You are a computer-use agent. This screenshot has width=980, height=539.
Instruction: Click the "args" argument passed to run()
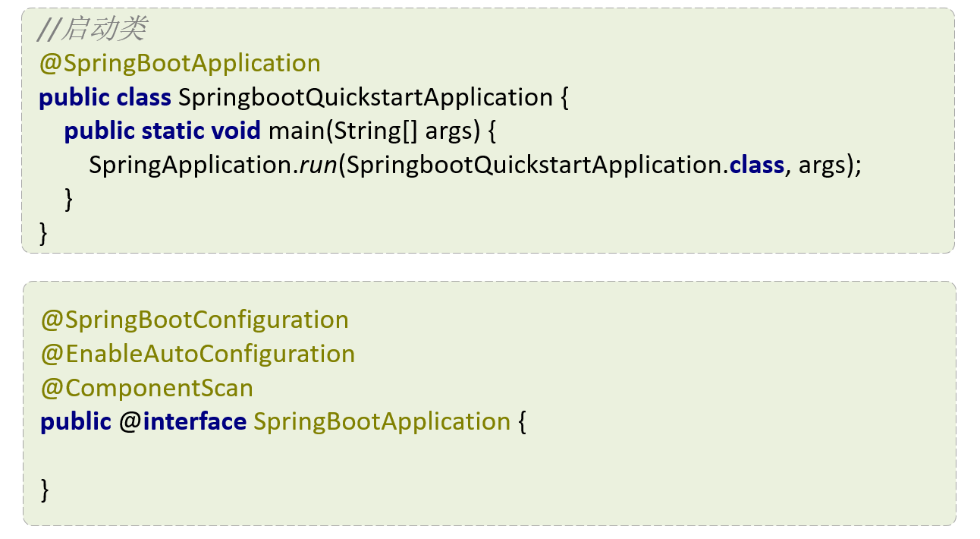[x=821, y=165]
